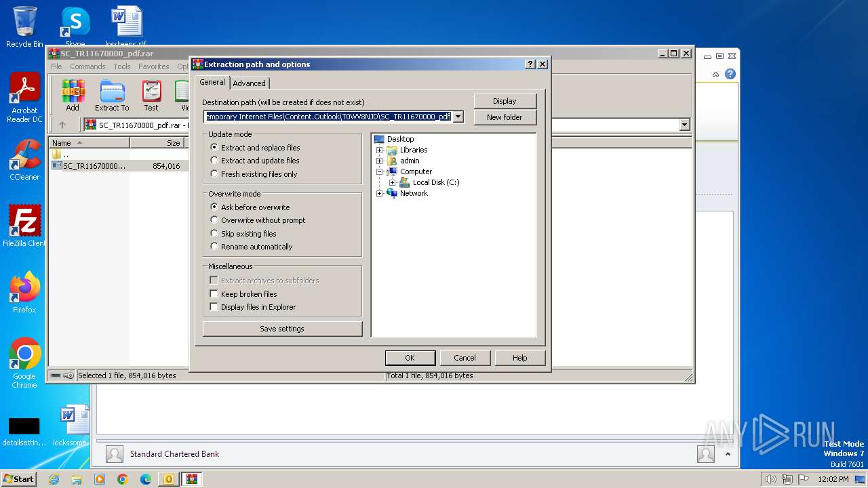Screen dimensions: 868x488
Task: Select the SC_TR11670000 file row in WinRAR
Action: click(118, 166)
